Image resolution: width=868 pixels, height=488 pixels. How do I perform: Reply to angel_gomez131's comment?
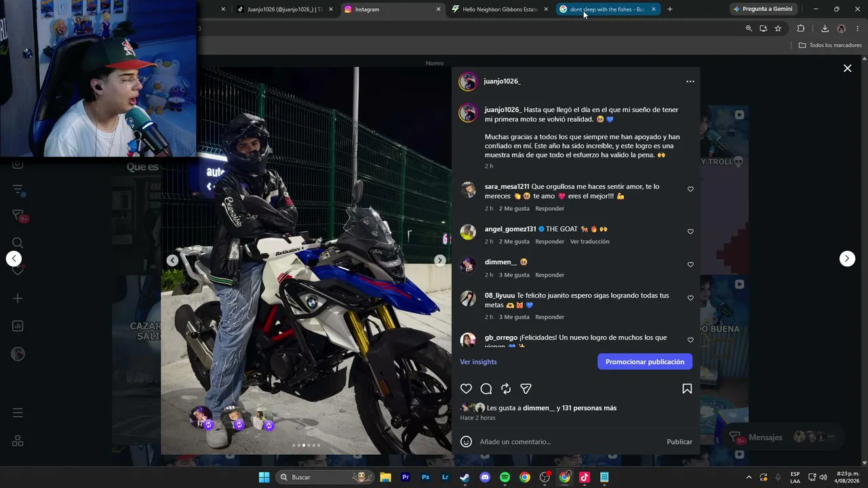pyautogui.click(x=549, y=242)
